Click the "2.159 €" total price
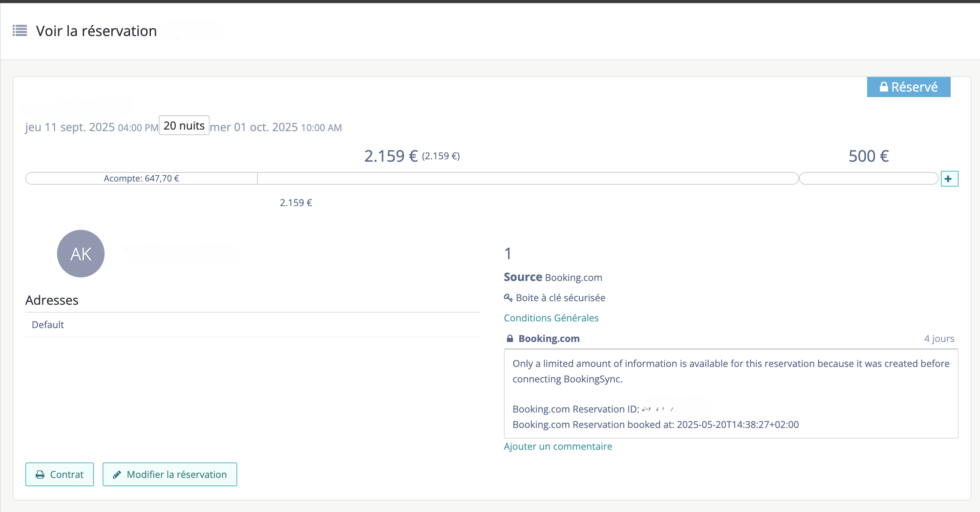The width and height of the screenshot is (980, 512). click(391, 155)
